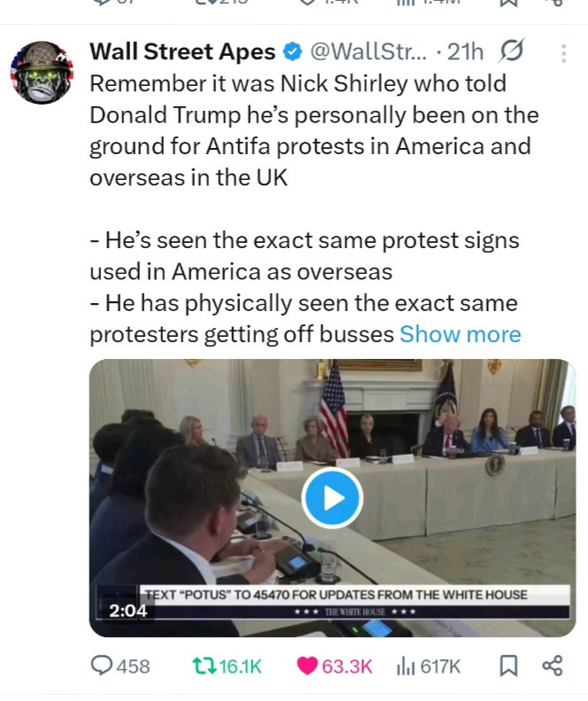Click the blue verified badge
The image size is (588, 701).
click(x=292, y=53)
